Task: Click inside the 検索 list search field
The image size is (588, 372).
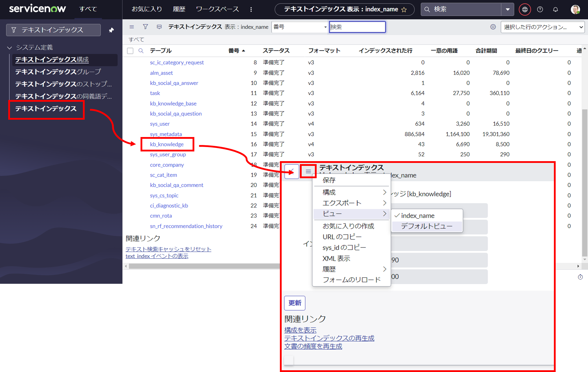Action: click(x=358, y=27)
